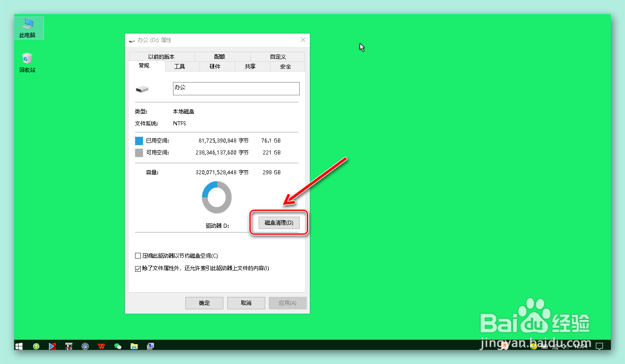Click the 298 GB capacity value
Screen dimensions: 625x364
pos(271,173)
